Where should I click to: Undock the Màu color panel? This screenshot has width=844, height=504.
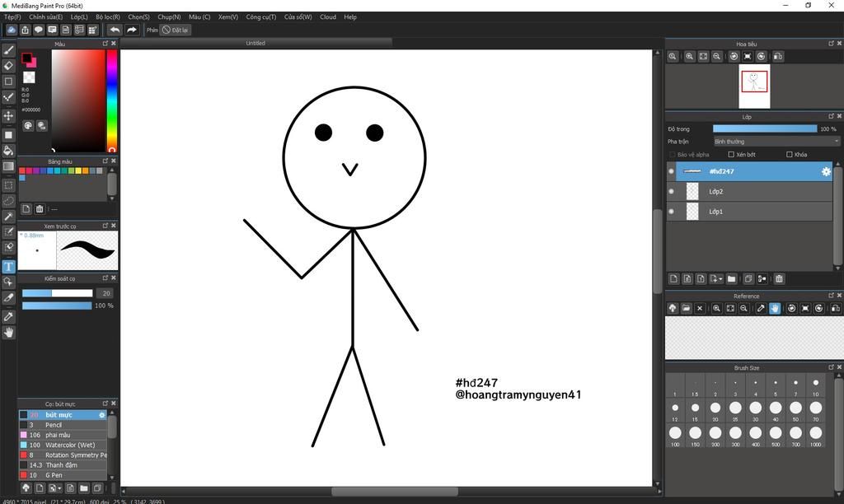click(105, 44)
